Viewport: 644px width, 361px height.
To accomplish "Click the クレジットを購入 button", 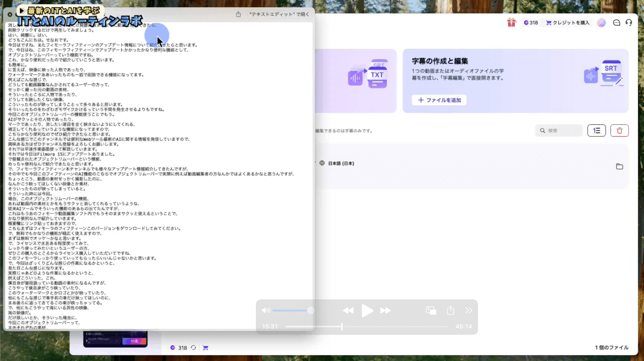I will coord(568,23).
